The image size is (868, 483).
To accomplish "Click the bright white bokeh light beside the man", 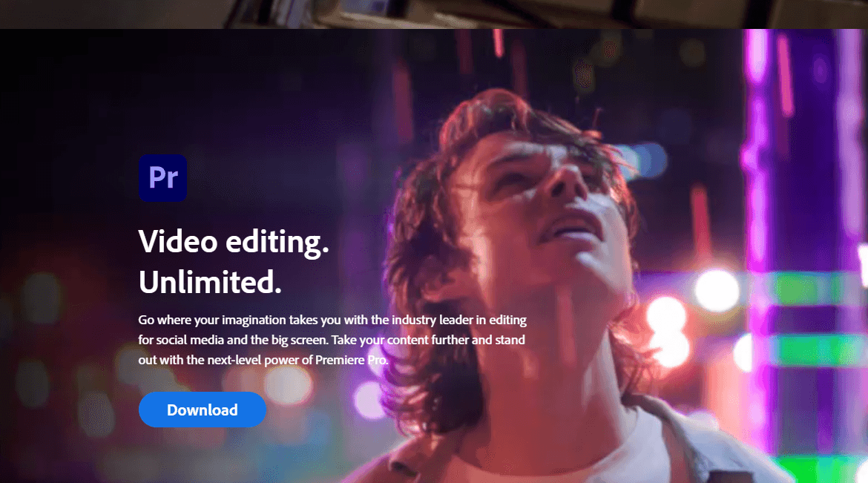I will [x=717, y=289].
